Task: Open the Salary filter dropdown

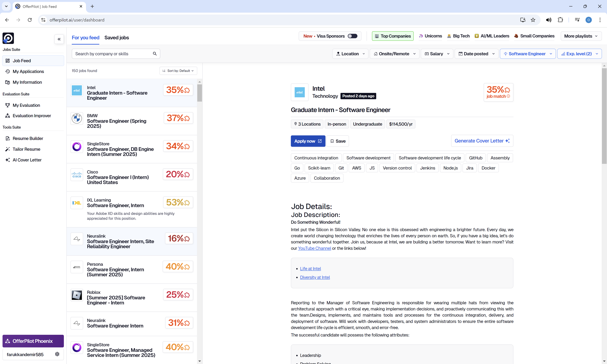Action: click(x=437, y=54)
